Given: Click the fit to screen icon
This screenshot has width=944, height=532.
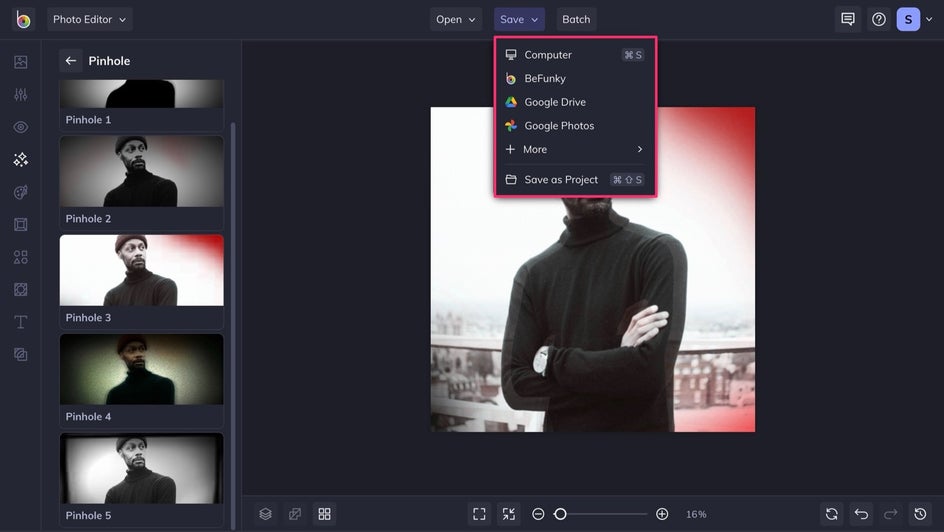Looking at the screenshot, I should pyautogui.click(x=479, y=514).
